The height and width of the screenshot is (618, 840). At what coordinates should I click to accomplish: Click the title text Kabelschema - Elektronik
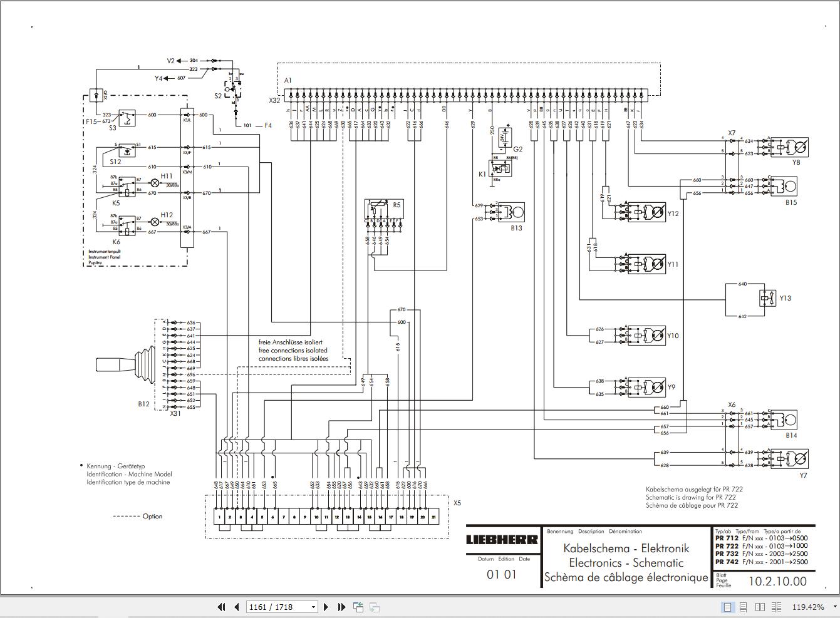[626, 548]
